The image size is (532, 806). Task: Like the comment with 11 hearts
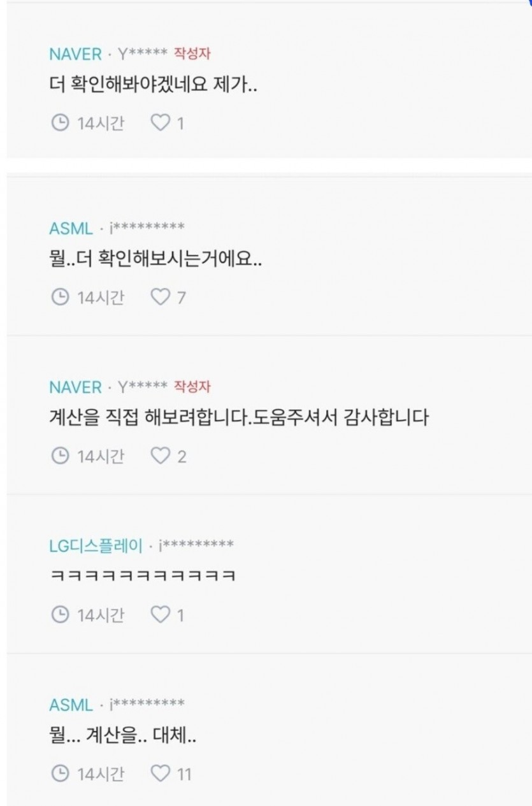pos(160,774)
